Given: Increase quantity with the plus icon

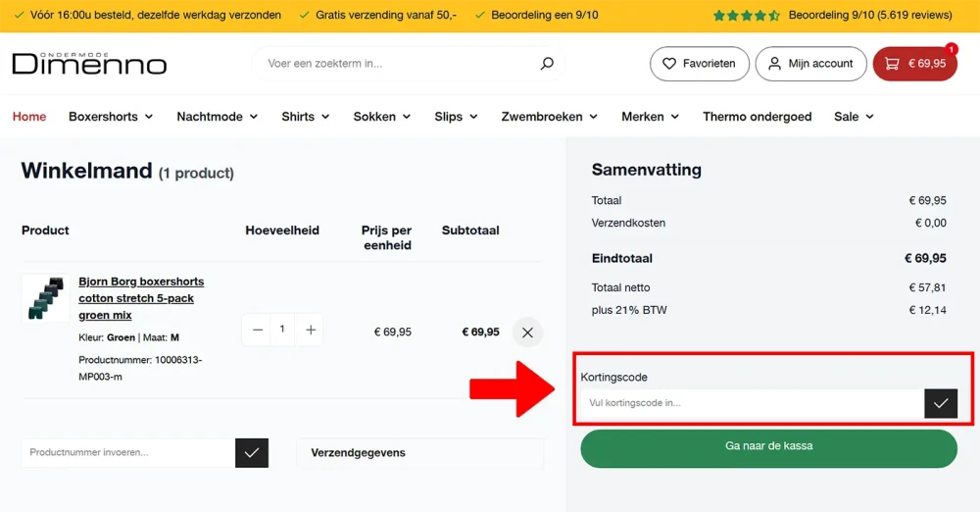Looking at the screenshot, I should [310, 330].
